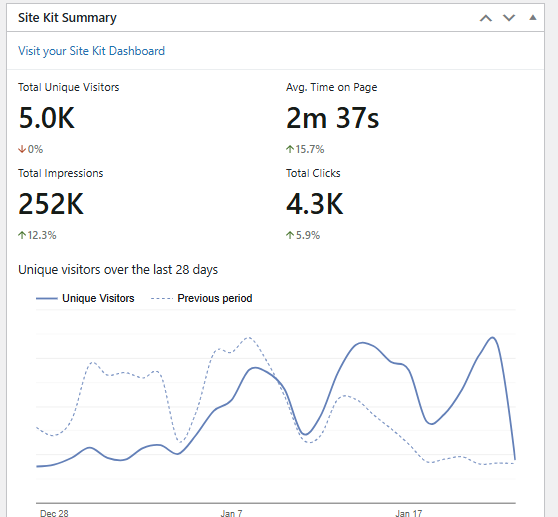Click the Dec 28 axis label
The image size is (558, 517).
[x=54, y=513]
